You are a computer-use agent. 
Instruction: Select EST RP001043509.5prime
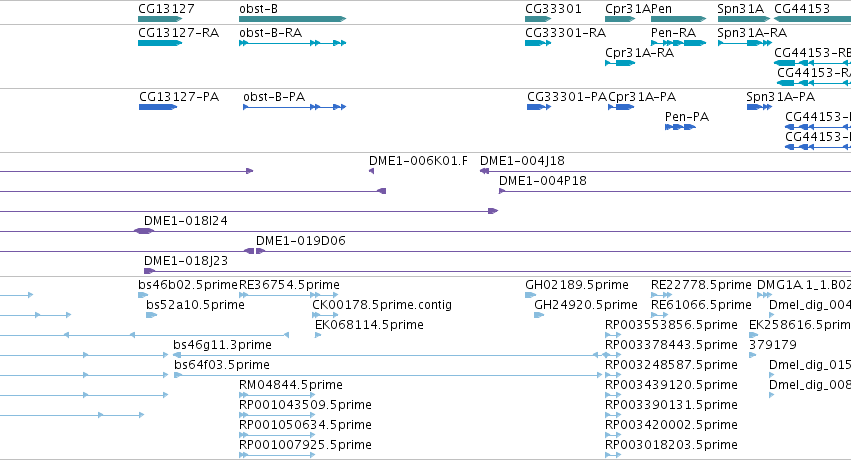305,405
